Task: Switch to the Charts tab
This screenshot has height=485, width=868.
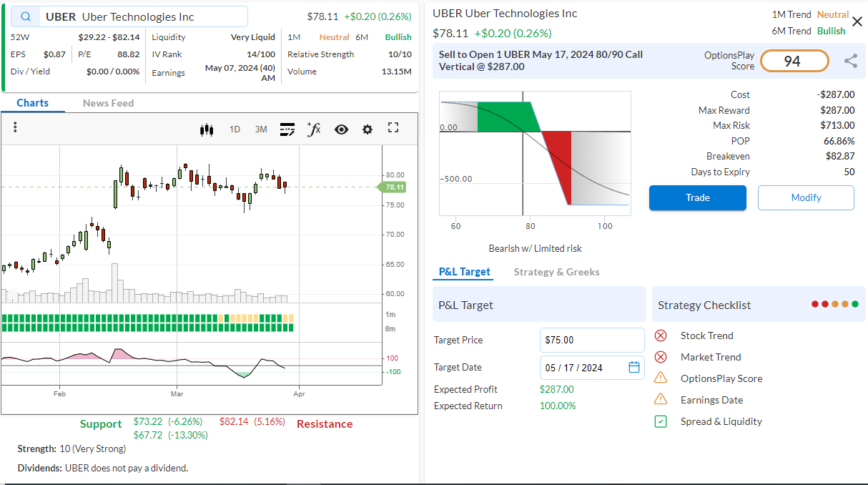Action: click(x=33, y=103)
